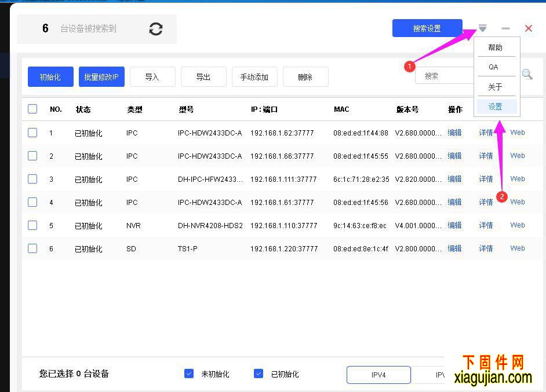546x392 pixels.
Task: Select 关于 from the dropdown menu
Action: [x=495, y=87]
